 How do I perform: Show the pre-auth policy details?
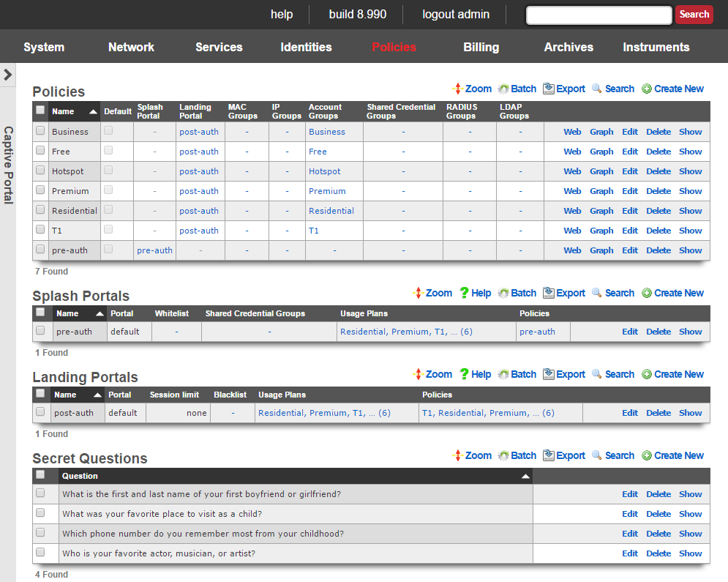pos(691,250)
